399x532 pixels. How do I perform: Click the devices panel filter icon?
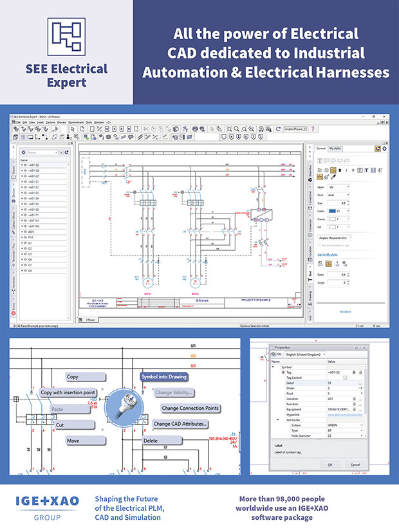coord(61,152)
